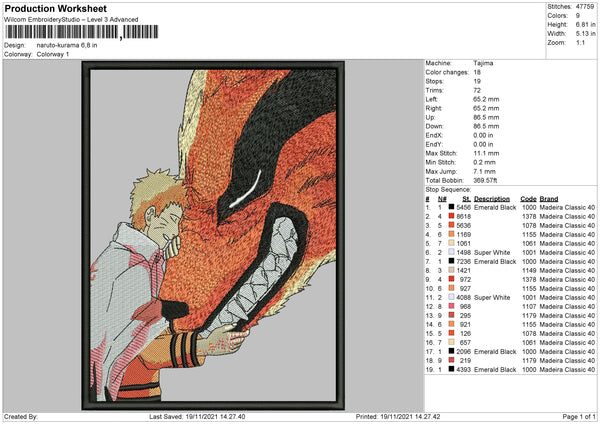Screen dimensions: 600x424
Task: Click the Zoom value 1:1
Action: tap(580, 42)
